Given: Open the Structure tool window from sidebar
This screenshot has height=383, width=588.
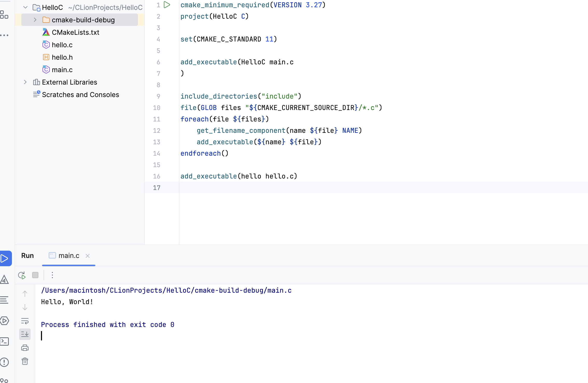Looking at the screenshot, I should click(x=4, y=15).
